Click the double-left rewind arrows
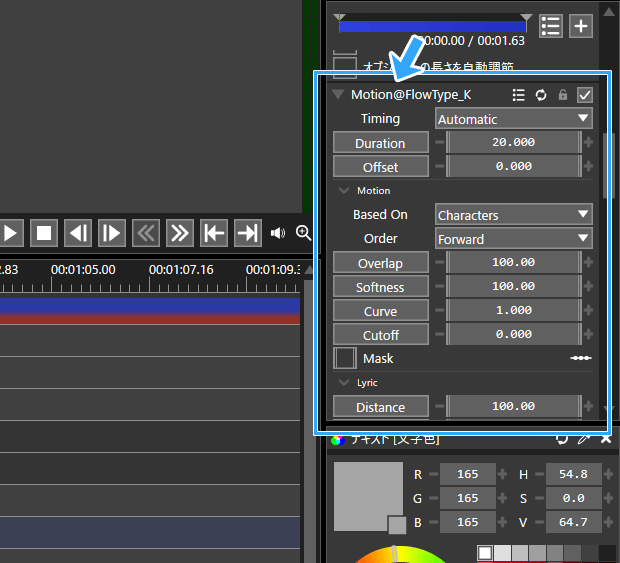 146,233
